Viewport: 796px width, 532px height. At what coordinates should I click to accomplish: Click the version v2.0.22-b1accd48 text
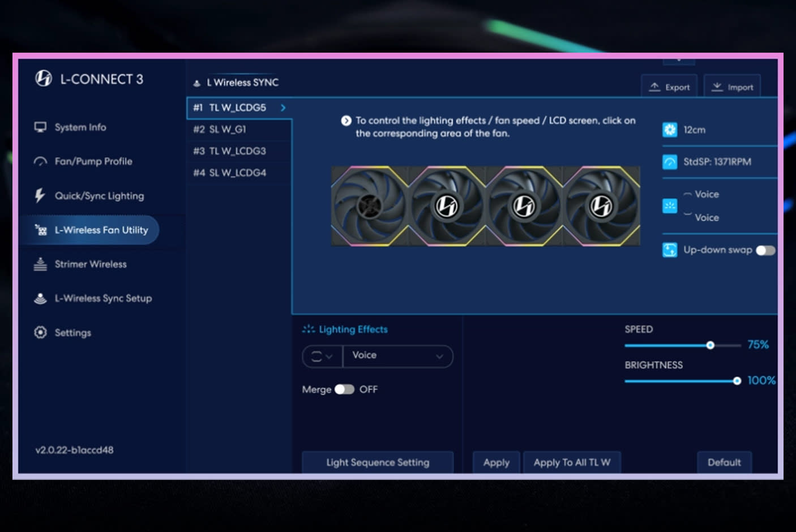coord(74,450)
